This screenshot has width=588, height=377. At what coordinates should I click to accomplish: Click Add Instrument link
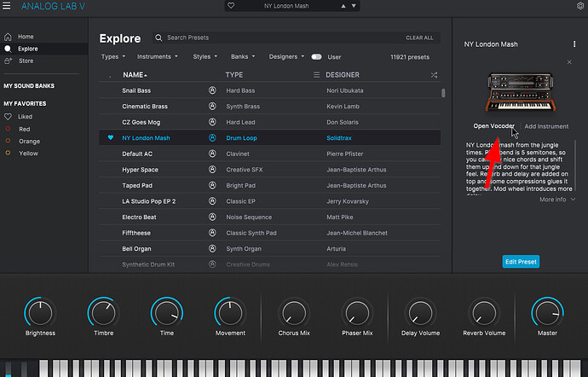point(546,126)
